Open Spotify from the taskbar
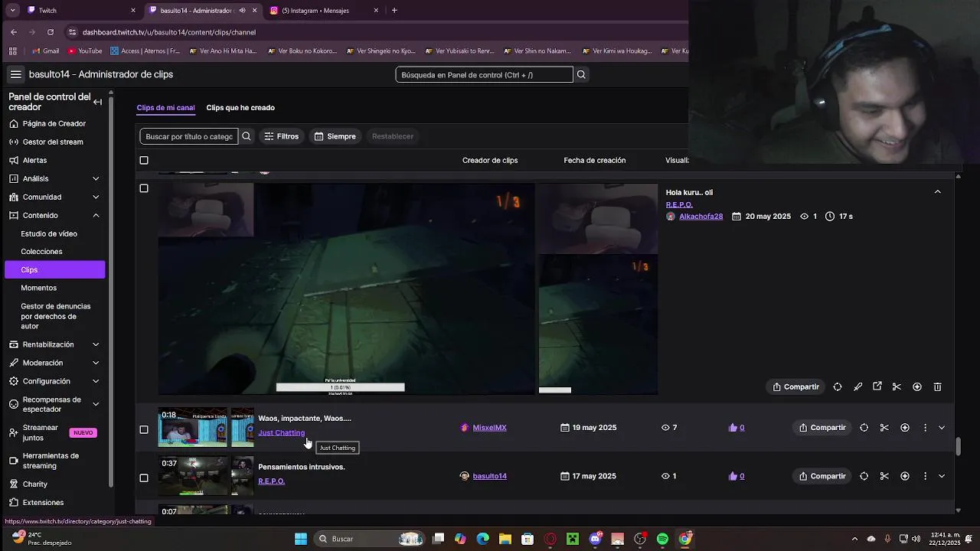This screenshot has height=551, width=980. [x=662, y=539]
